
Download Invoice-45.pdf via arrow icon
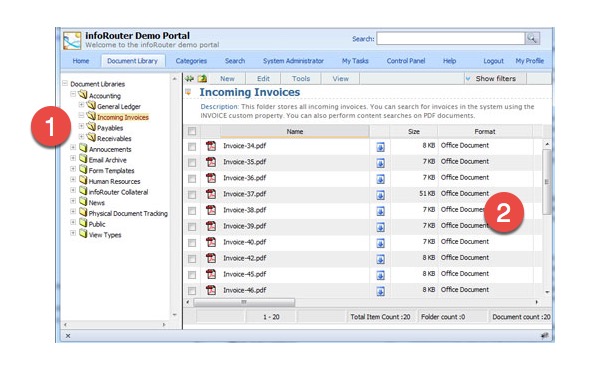pyautogui.click(x=380, y=276)
